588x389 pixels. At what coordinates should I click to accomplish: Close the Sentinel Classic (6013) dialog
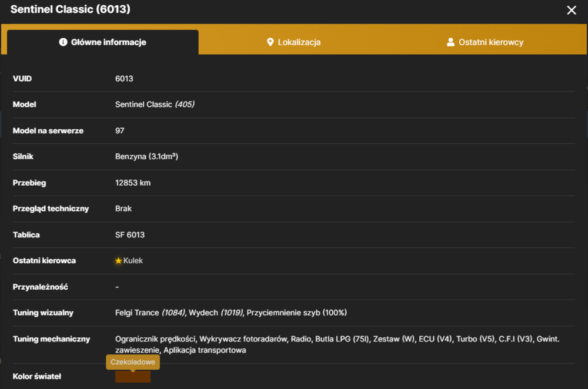coord(571,10)
